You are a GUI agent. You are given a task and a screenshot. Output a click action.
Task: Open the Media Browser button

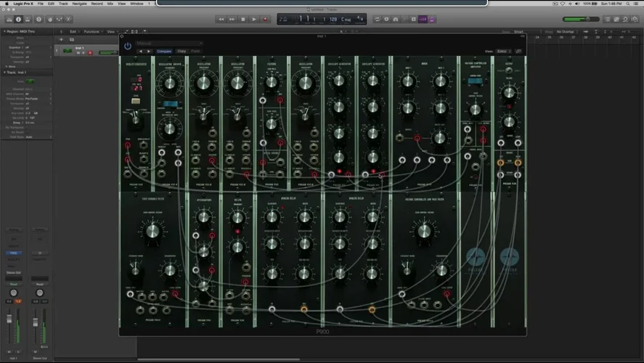pyautogui.click(x=635, y=20)
